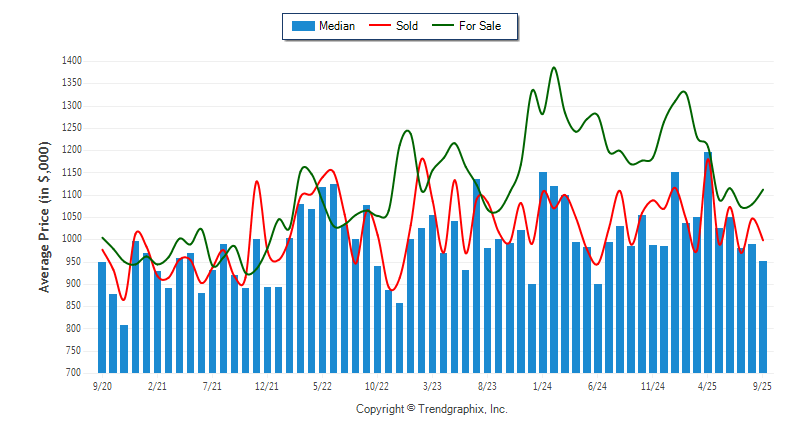Select the first blue bar at 9/20
This screenshot has height=434, width=800.
tap(102, 316)
